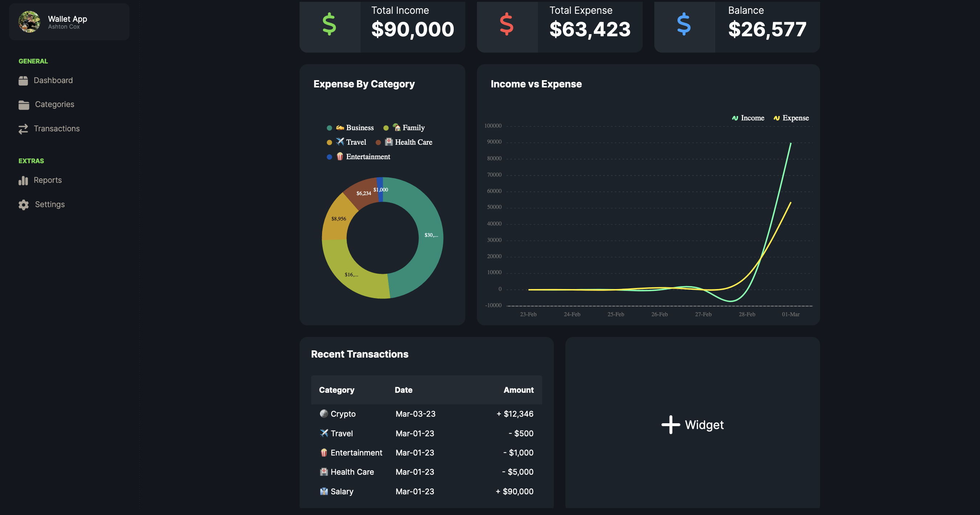980x515 pixels.
Task: Click the Widget add button
Action: click(692, 425)
